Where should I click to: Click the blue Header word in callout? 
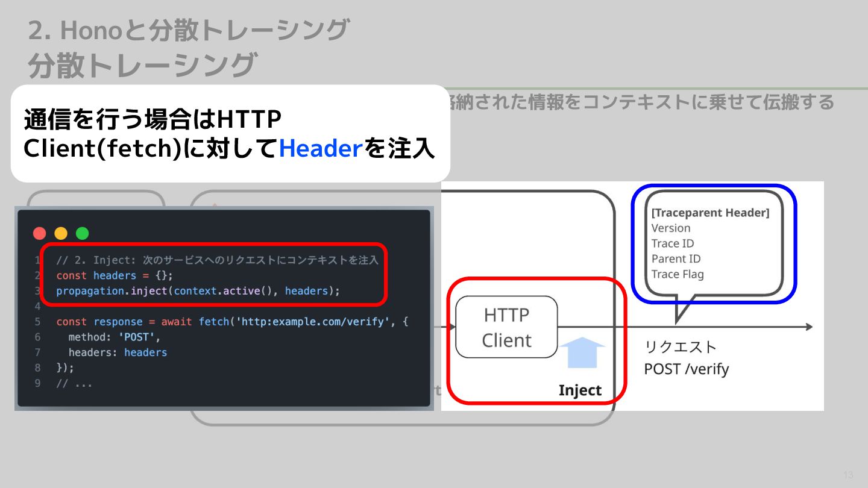[320, 149]
